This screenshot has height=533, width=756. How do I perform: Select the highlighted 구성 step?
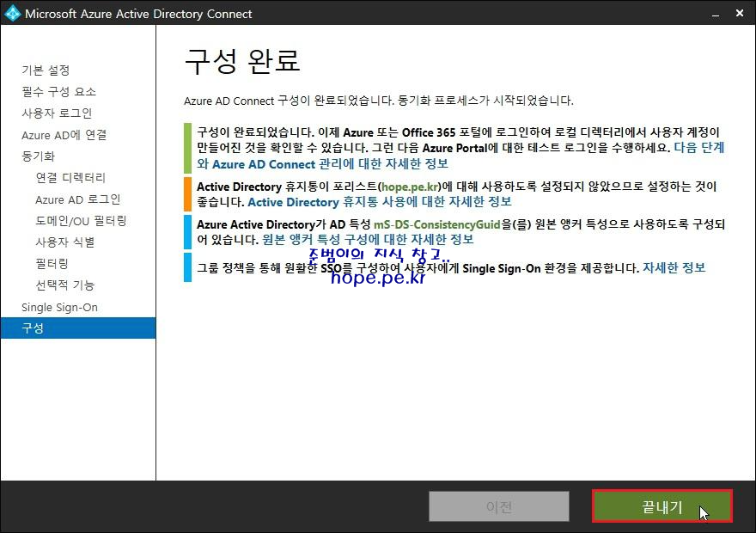point(78,328)
